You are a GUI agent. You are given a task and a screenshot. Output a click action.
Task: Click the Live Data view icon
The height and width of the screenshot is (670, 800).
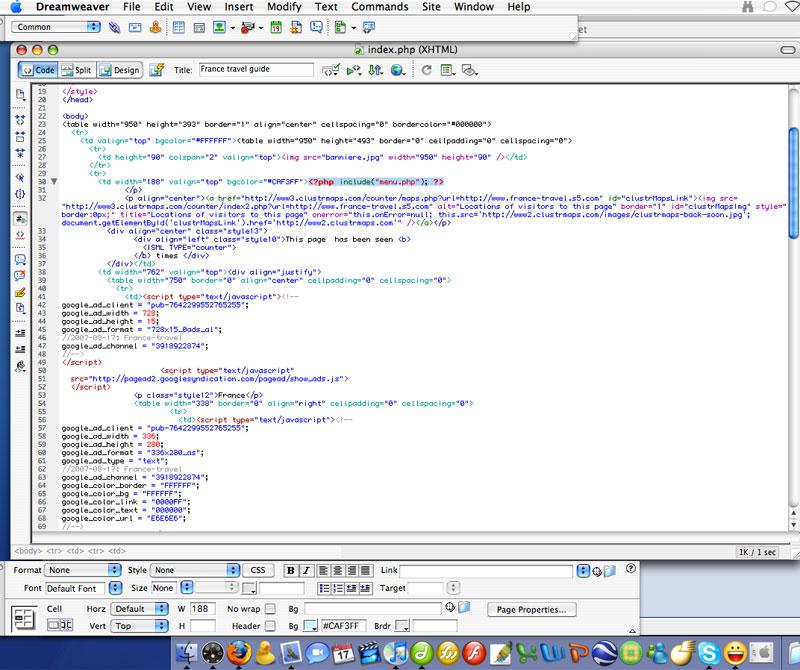(x=157, y=70)
